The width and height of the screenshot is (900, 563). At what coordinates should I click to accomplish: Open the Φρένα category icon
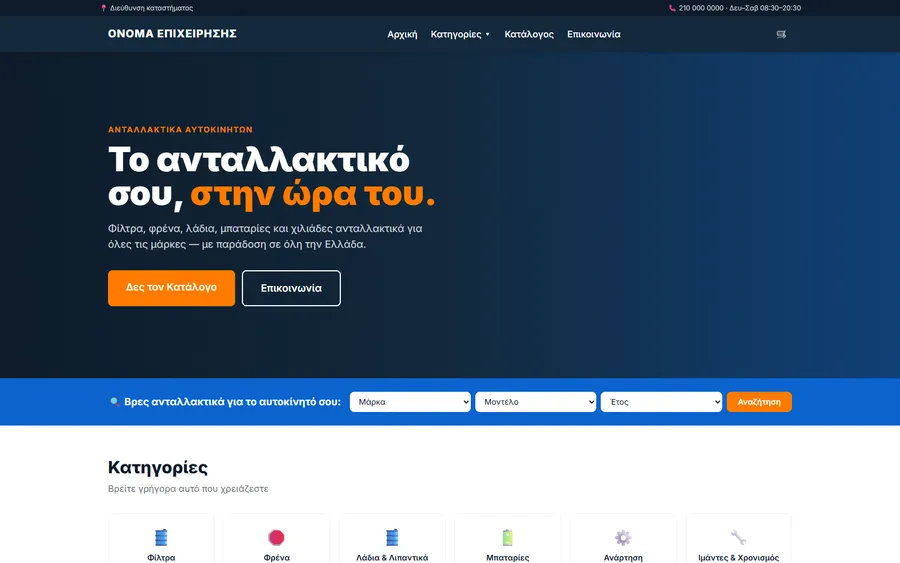pos(276,538)
